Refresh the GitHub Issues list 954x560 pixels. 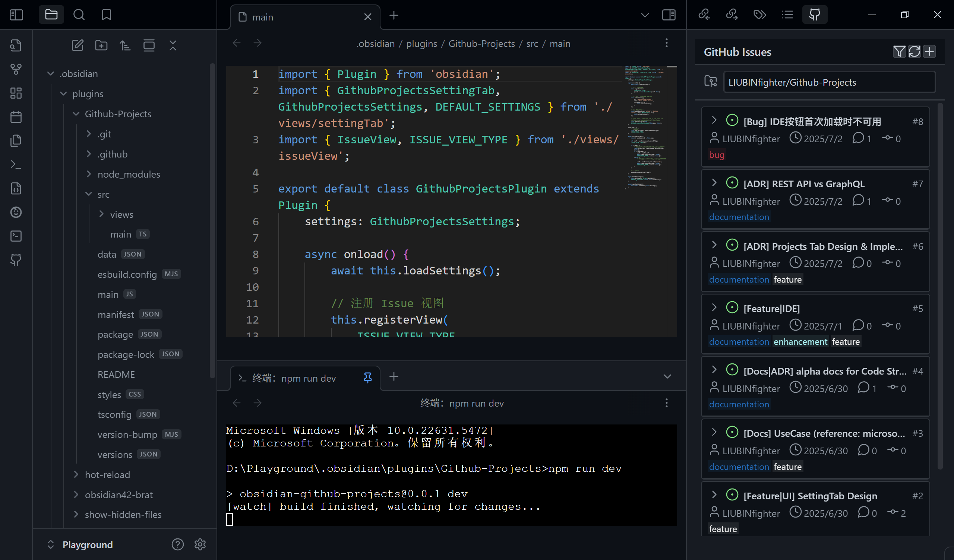click(x=914, y=51)
